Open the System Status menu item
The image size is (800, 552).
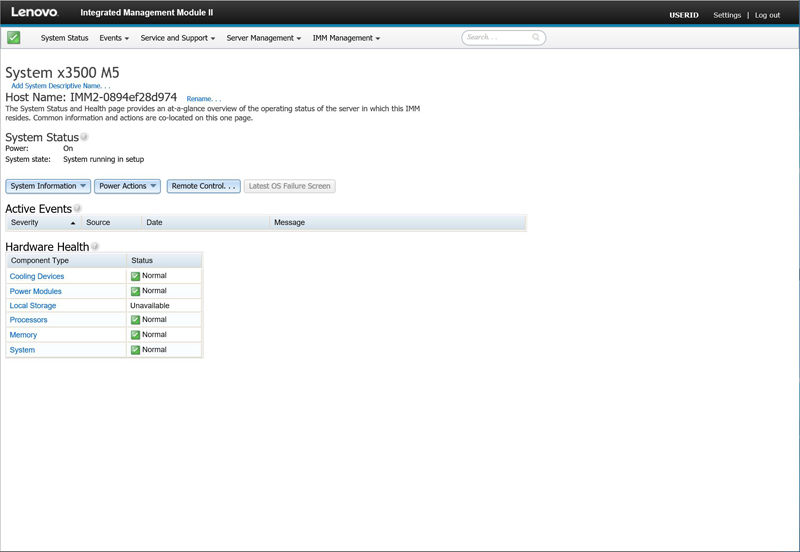click(64, 38)
